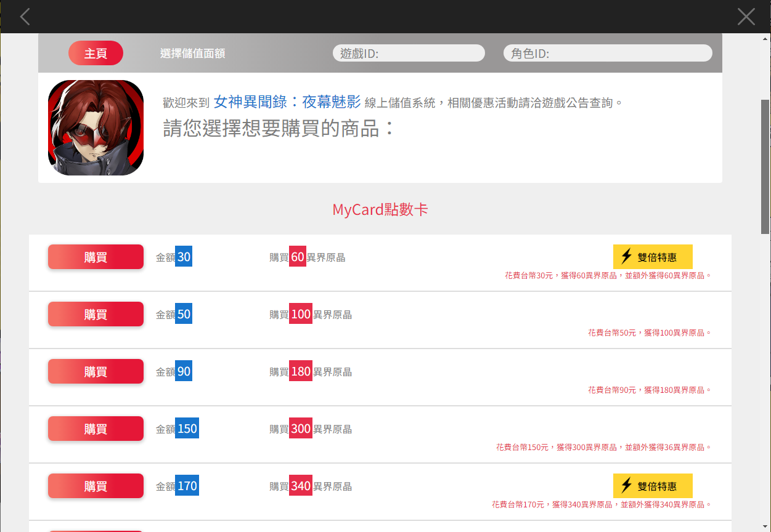Buy the 50 amount package
This screenshot has height=532, width=771.
point(96,314)
